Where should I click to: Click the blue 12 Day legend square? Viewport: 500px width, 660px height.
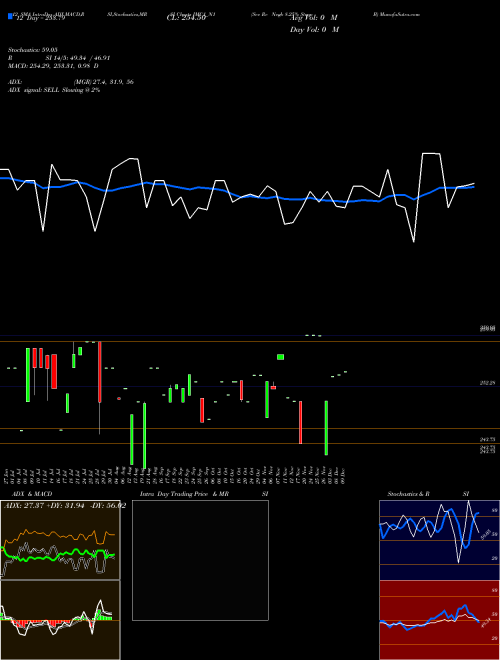tap(10, 16)
